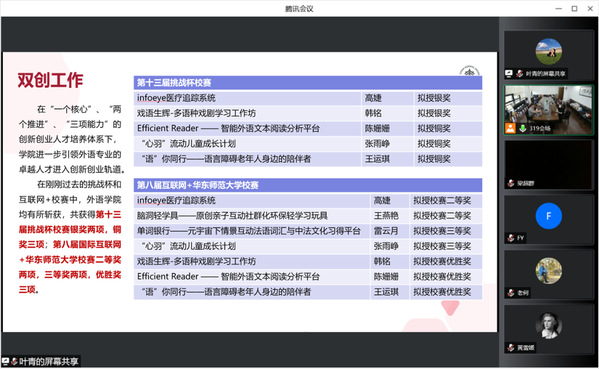
Task: Click the statue portrait avatar in bottom tile
Action: click(549, 325)
